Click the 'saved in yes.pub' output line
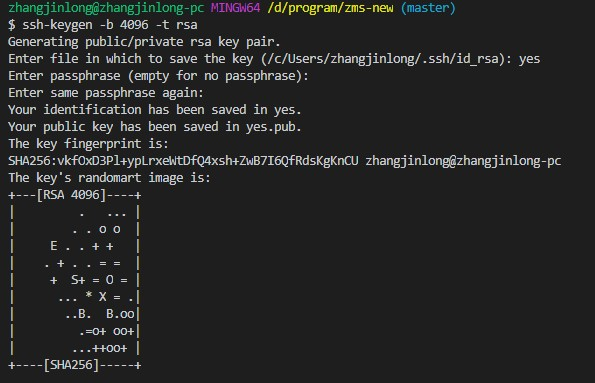This screenshot has height=383, width=595. [155, 127]
